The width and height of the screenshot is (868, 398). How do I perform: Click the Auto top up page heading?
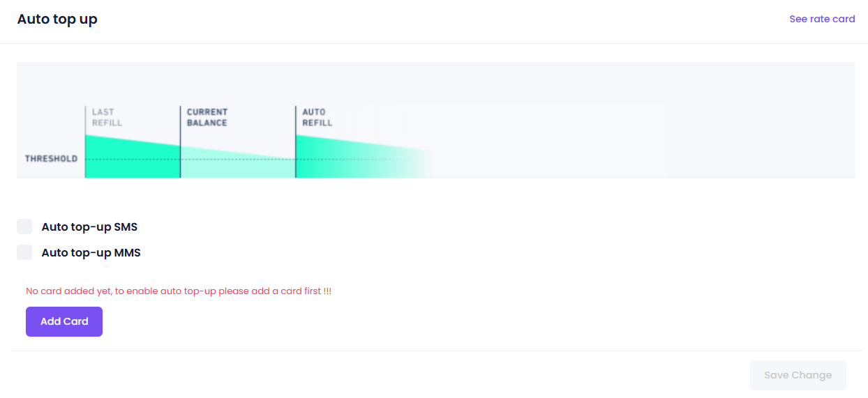point(57,19)
